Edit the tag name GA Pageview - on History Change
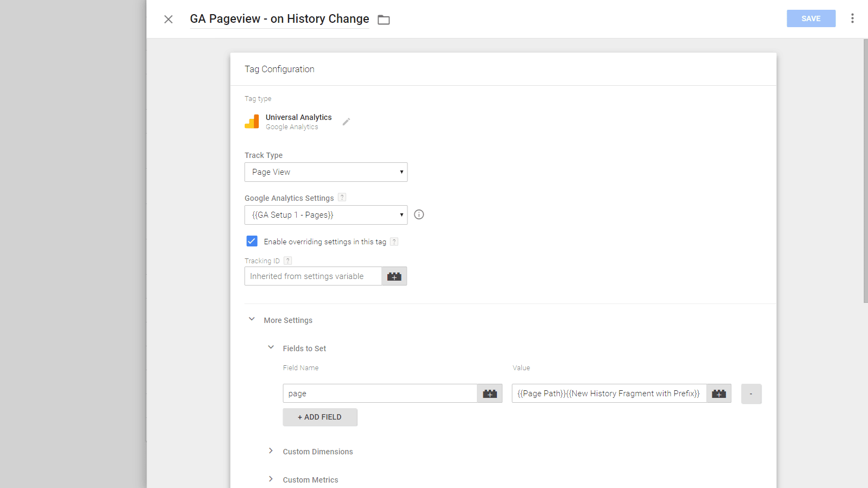This screenshot has height=488, width=868. [x=279, y=18]
